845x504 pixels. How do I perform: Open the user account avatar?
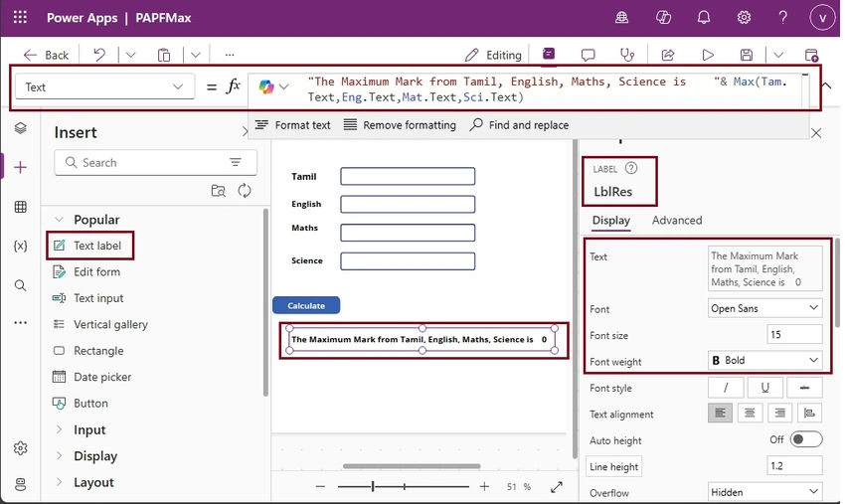[822, 18]
